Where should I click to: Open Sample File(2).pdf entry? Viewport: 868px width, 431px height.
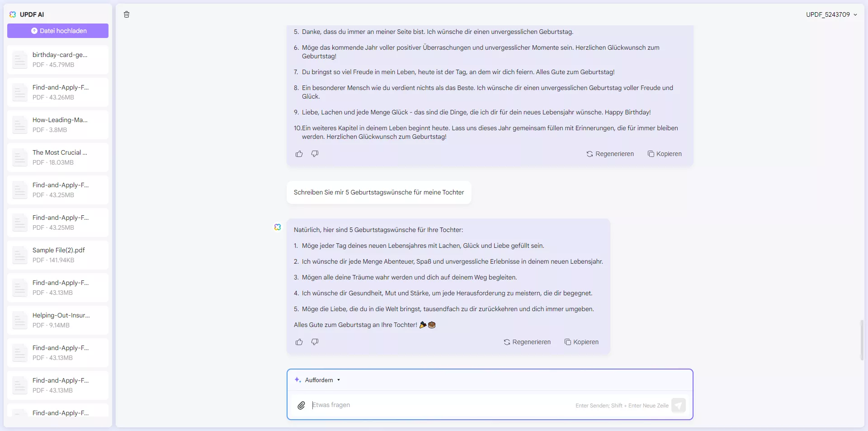pyautogui.click(x=58, y=255)
